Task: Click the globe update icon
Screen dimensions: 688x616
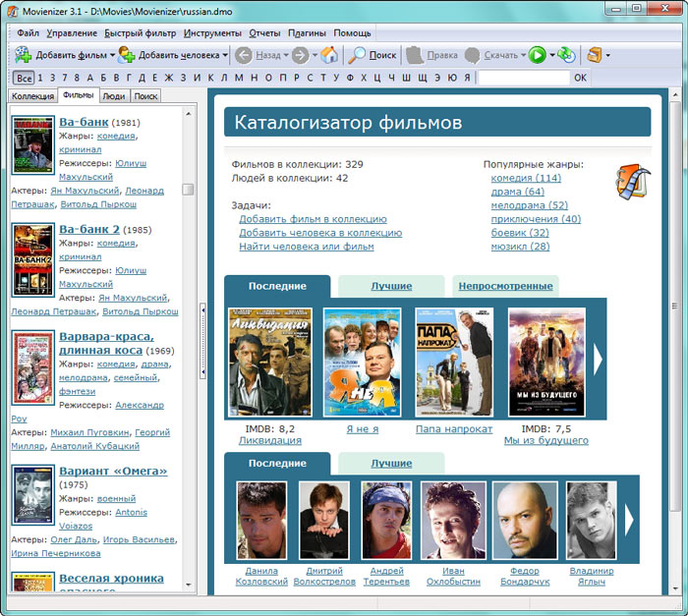Action: pyautogui.click(x=566, y=55)
